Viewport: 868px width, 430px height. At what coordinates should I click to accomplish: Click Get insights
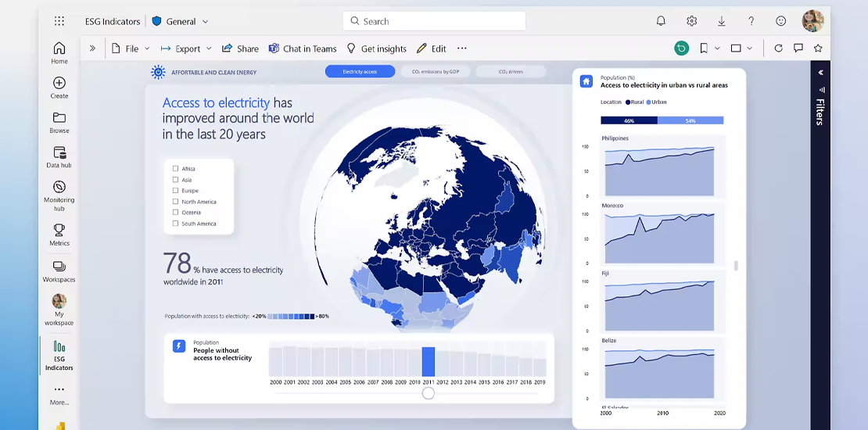pyautogui.click(x=376, y=48)
